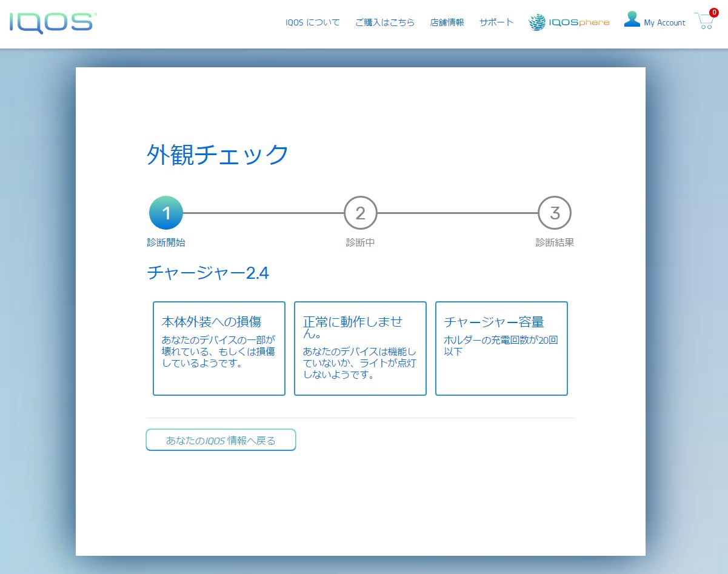
Task: Select the チャージャー容量 option card
Action: pos(501,349)
